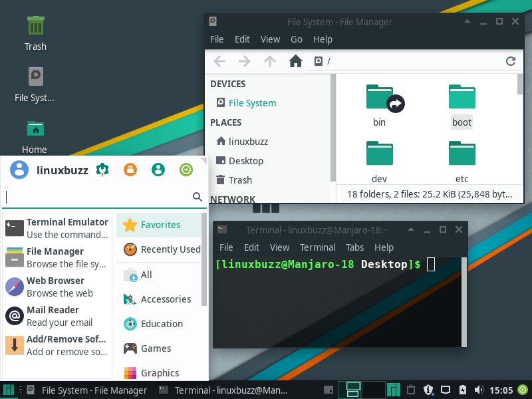This screenshot has width=532, height=399.
Task: Click the power manager battery tray icon
Action: pos(463,390)
